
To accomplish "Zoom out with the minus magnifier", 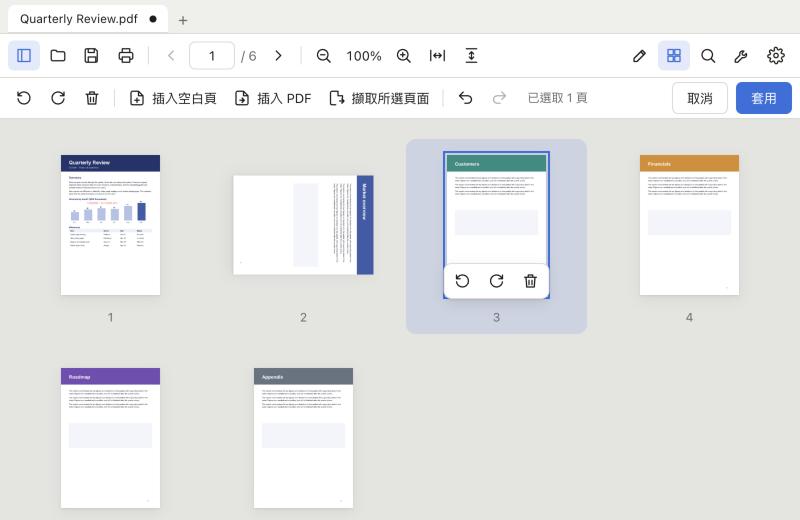I will (x=323, y=56).
